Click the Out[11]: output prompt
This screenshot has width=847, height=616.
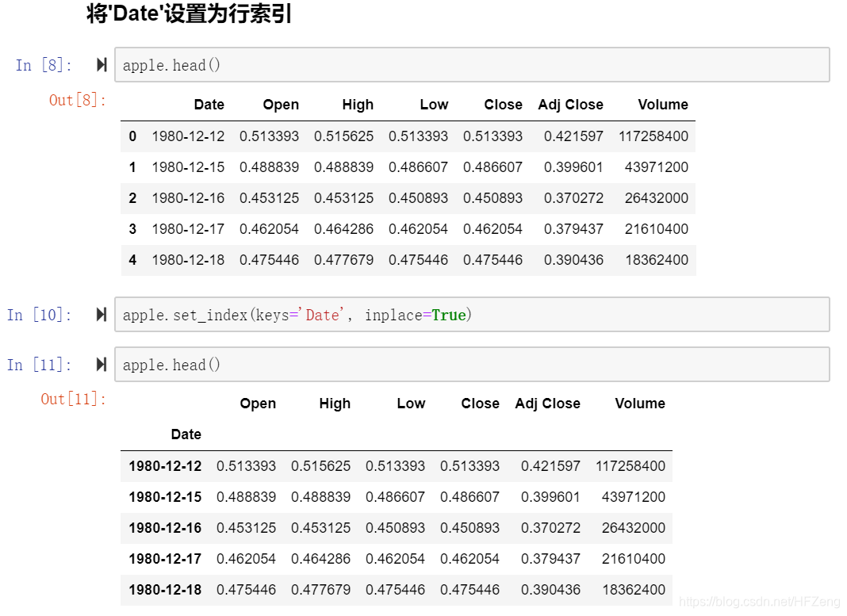74,399
